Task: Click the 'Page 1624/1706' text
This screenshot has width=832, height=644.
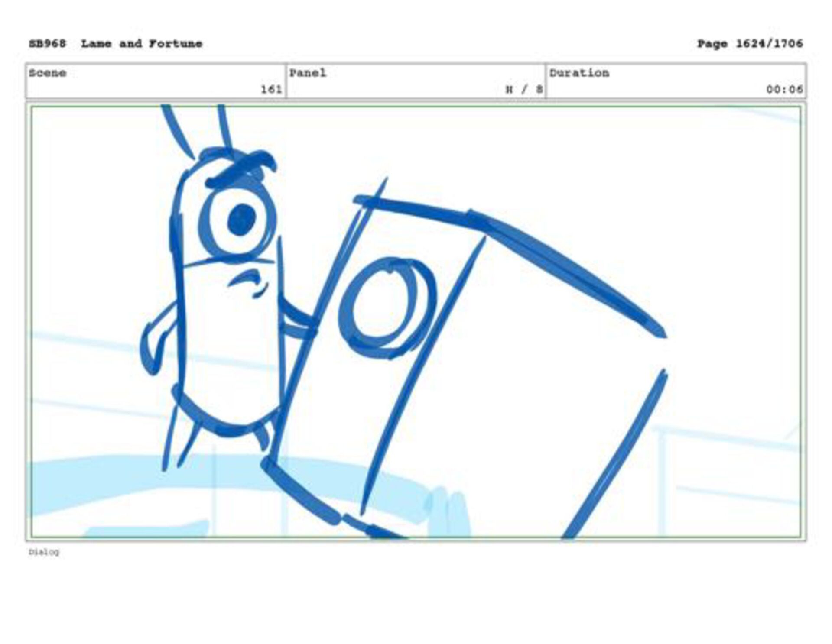Action: click(x=750, y=44)
